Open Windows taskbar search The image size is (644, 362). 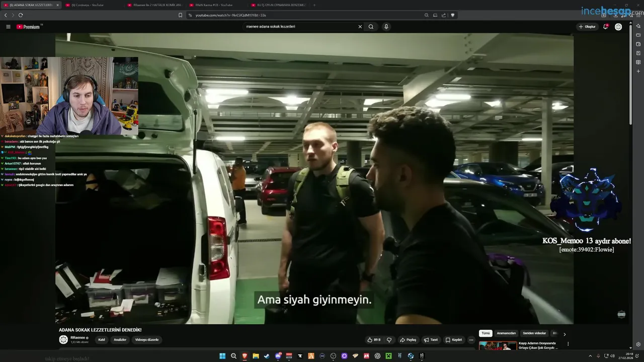point(233,356)
